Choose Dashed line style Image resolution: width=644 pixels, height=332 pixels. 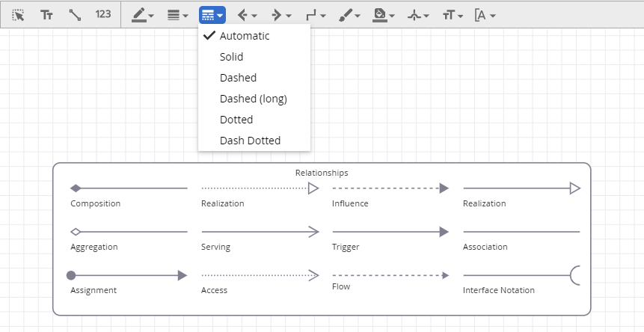click(238, 78)
